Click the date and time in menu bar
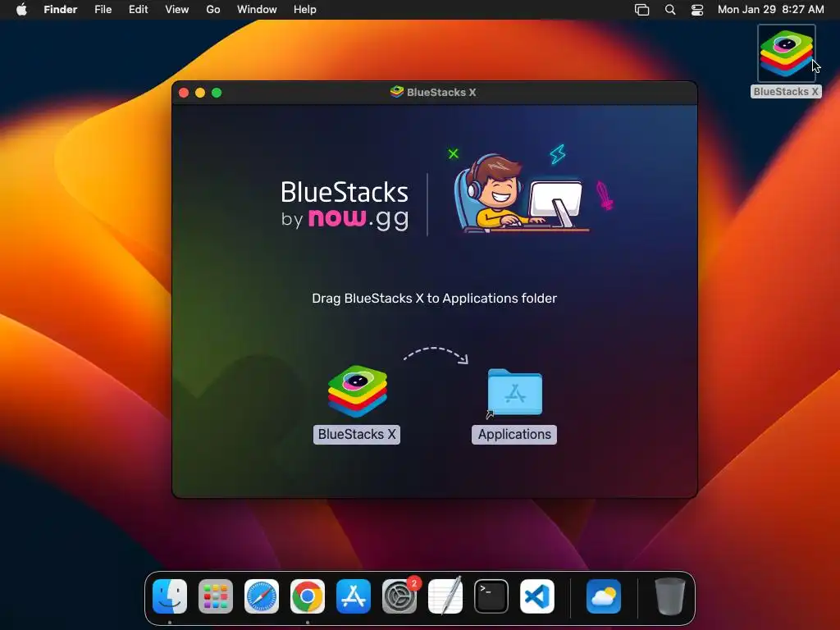This screenshot has height=630, width=840. (x=770, y=10)
